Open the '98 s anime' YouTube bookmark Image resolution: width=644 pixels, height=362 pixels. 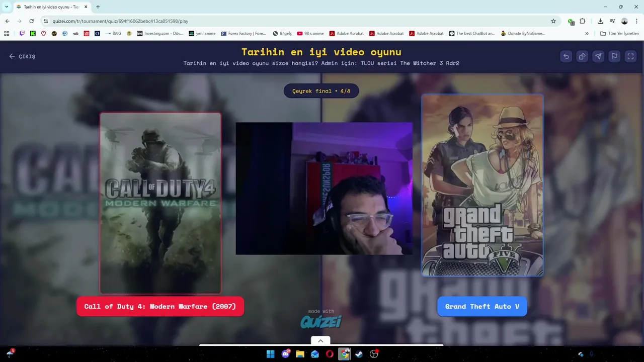(310, 34)
